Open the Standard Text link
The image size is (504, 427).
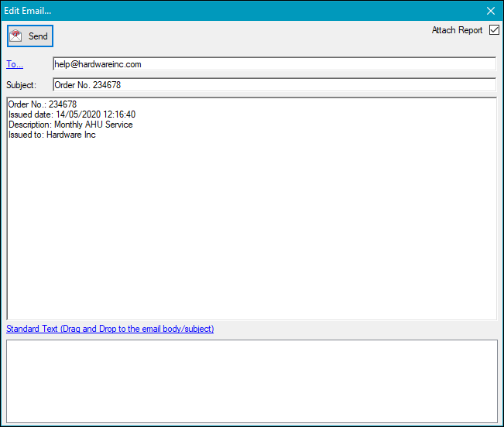pos(110,329)
